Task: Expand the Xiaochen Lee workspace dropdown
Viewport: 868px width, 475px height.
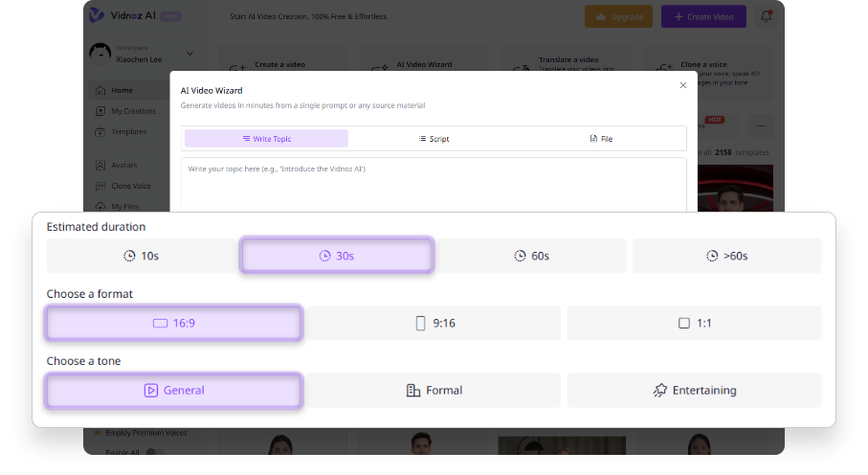Action: [x=189, y=54]
